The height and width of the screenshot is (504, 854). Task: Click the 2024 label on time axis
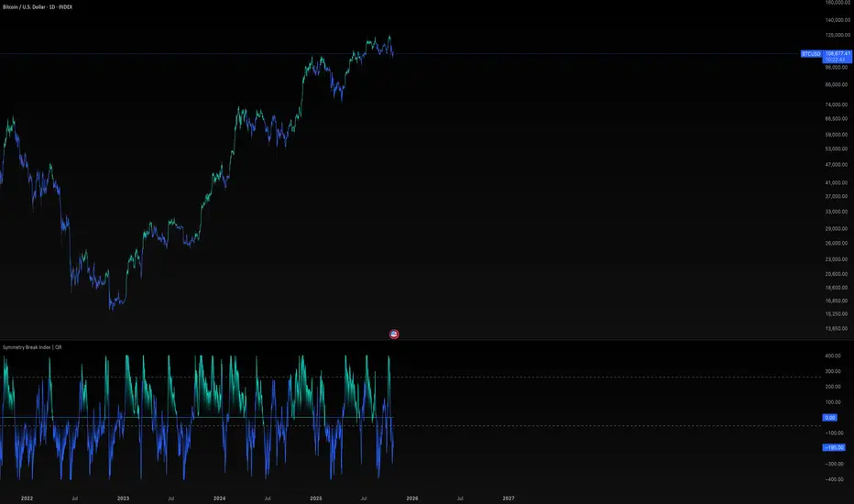click(x=220, y=498)
